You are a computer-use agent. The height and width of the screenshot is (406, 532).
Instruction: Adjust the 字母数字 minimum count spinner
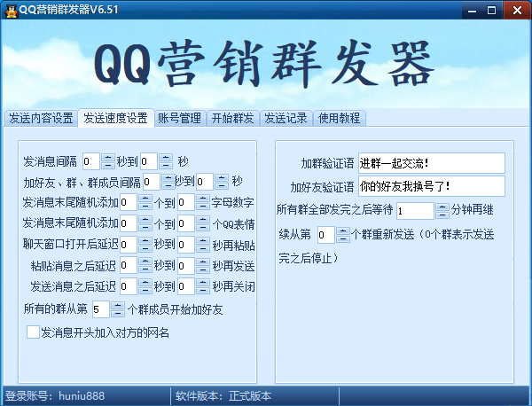coord(145,202)
